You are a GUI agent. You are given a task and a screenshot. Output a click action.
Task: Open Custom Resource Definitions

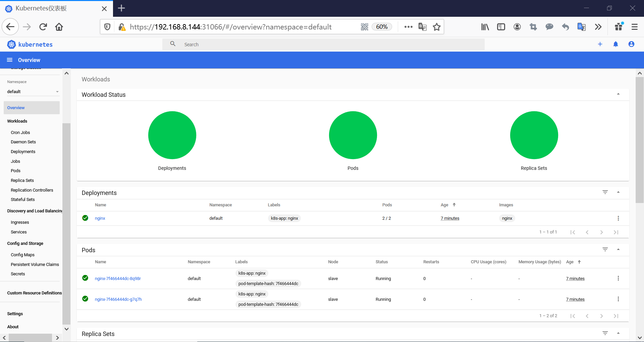point(35,293)
